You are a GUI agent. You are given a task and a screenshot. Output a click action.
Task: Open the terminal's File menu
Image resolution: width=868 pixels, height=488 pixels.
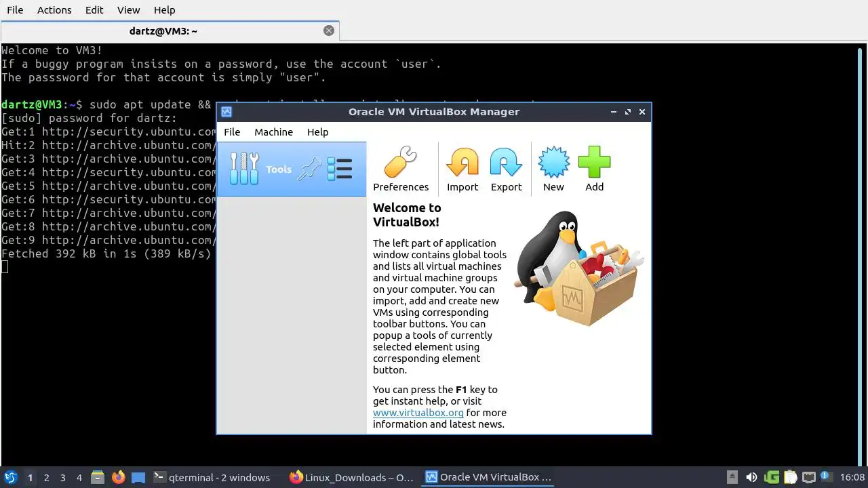(x=15, y=10)
